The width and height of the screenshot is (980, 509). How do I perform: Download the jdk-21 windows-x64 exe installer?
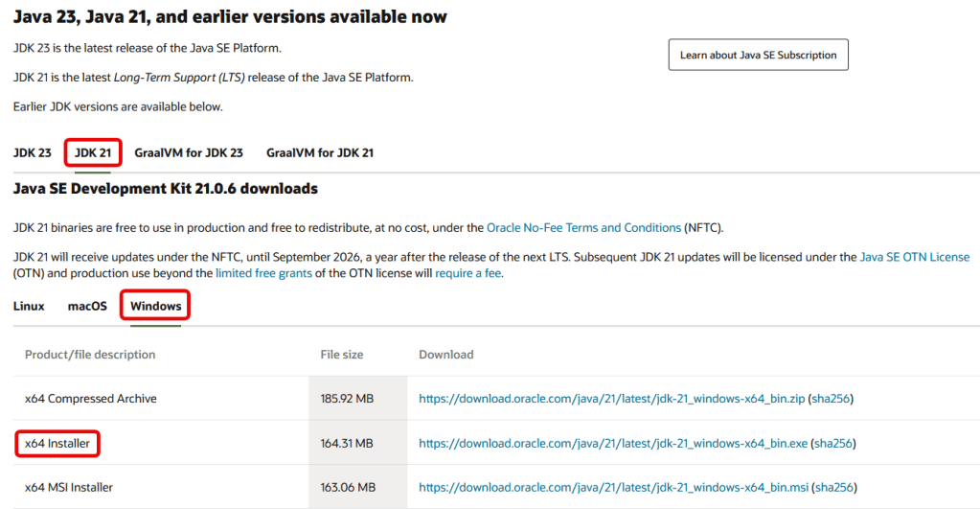coord(614,443)
